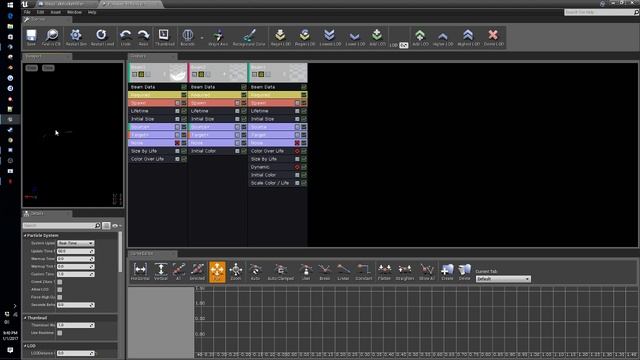Click the View button in viewport

tap(32, 68)
